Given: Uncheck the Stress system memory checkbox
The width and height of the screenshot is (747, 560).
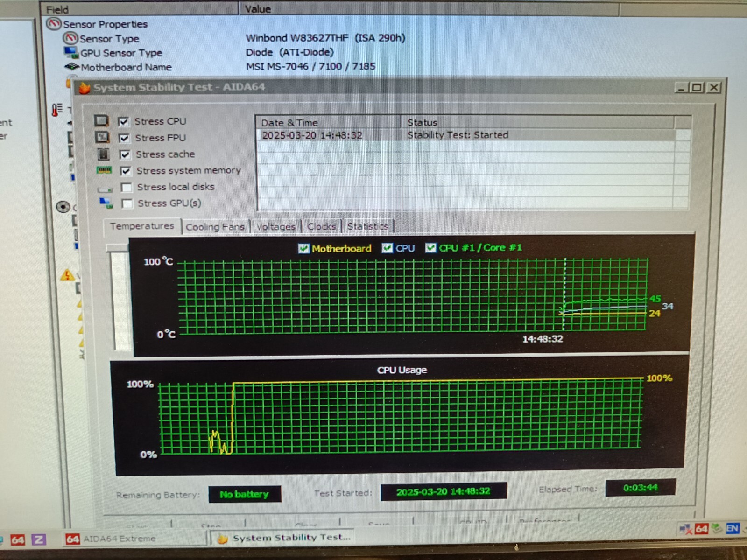Looking at the screenshot, I should [125, 171].
